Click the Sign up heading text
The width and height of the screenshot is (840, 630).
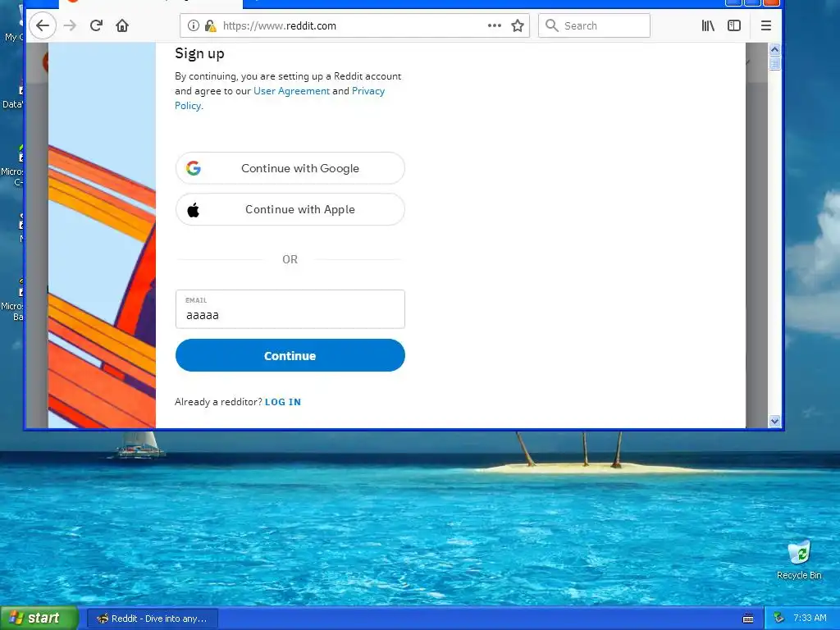[200, 53]
